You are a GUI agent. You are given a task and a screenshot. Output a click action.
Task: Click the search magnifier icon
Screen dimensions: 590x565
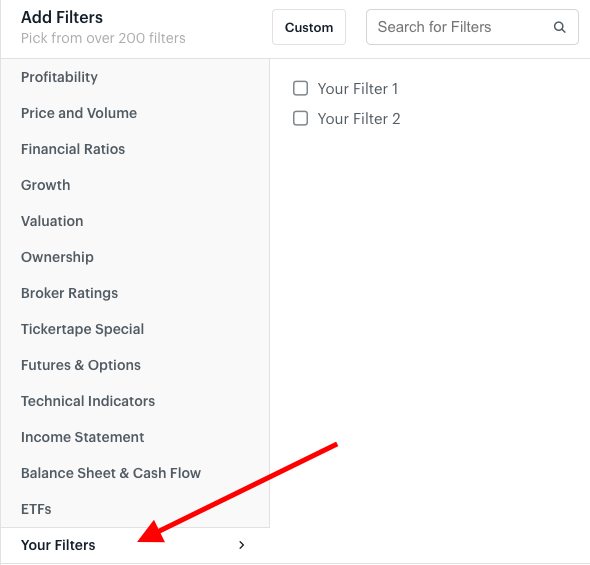click(560, 27)
